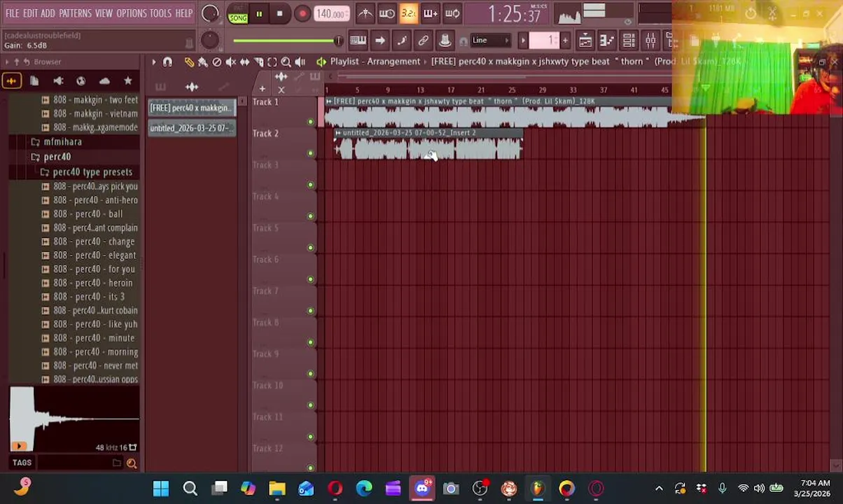Select the Slice tool in playlist toolbar
The image size is (843, 504).
click(258, 62)
